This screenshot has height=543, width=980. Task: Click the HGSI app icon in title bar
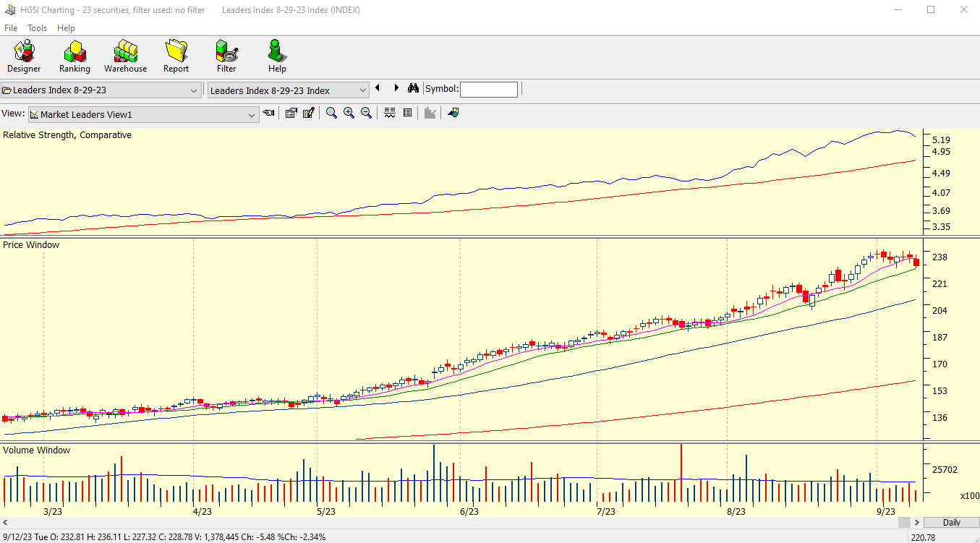click(x=10, y=10)
